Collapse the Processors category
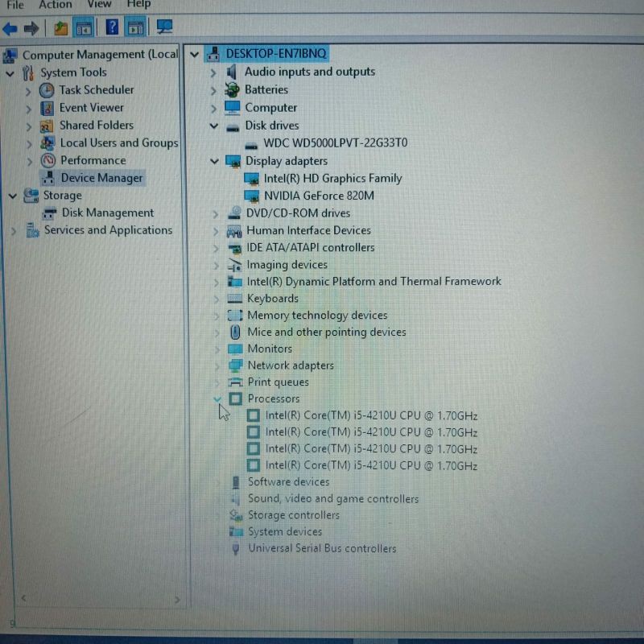This screenshot has height=644, width=644. tap(216, 398)
